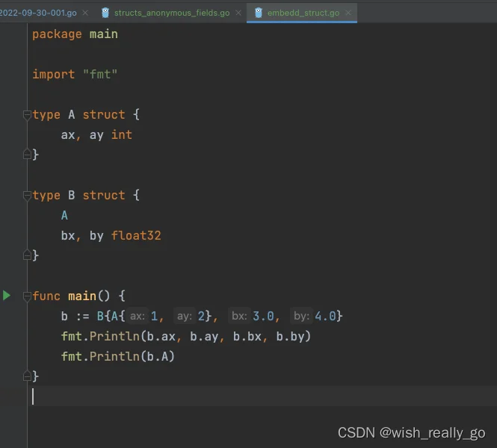Click value 4.0 in struct literal
Screen dimensions: 497x448
326,316
